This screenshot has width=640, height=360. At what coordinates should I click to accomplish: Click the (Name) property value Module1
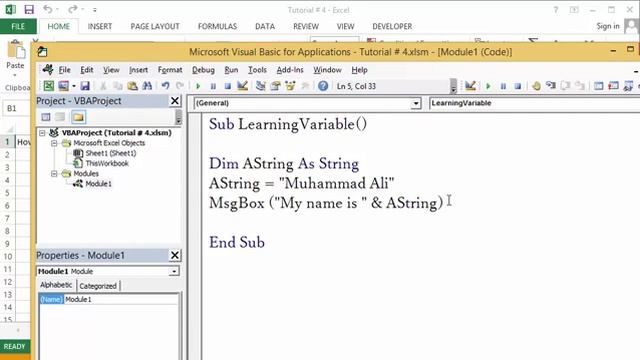[x=121, y=299]
